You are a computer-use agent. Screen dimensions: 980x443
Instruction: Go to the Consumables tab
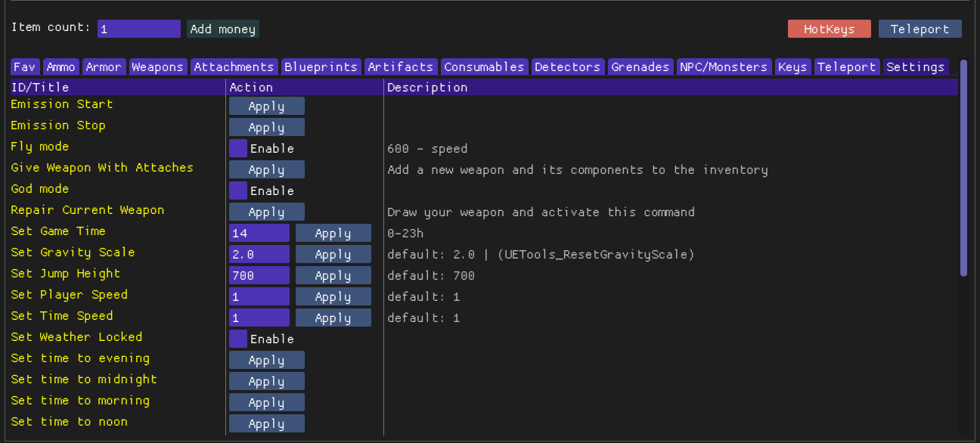pos(484,67)
